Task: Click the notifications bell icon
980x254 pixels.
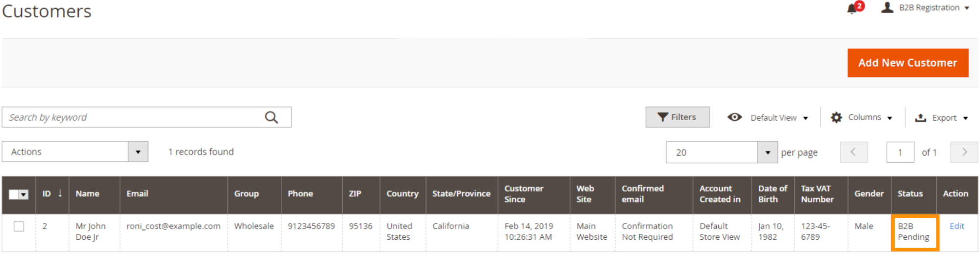Action: pos(853,9)
